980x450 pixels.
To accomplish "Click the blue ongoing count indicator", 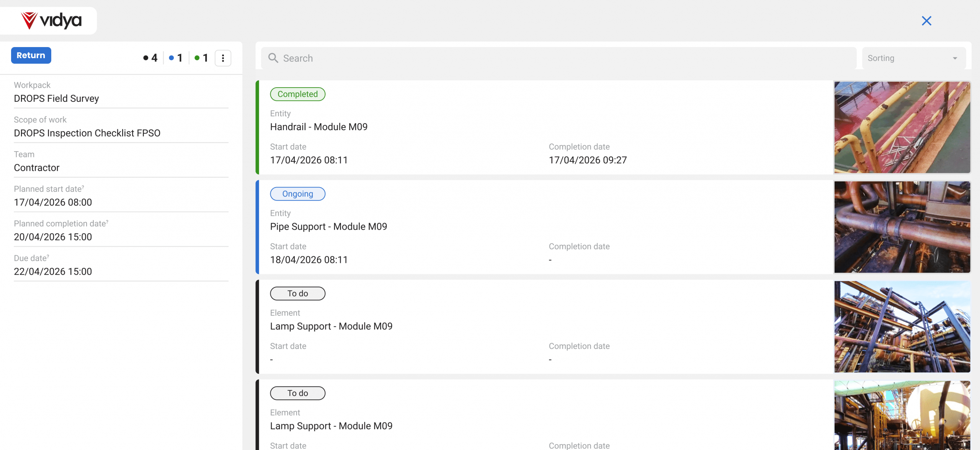I will (x=176, y=58).
